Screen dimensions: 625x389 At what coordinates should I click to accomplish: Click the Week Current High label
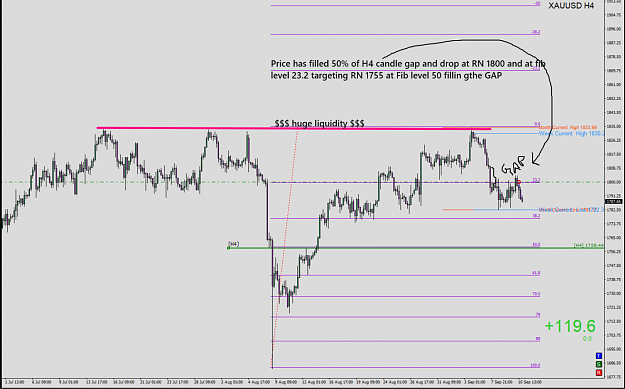point(571,134)
